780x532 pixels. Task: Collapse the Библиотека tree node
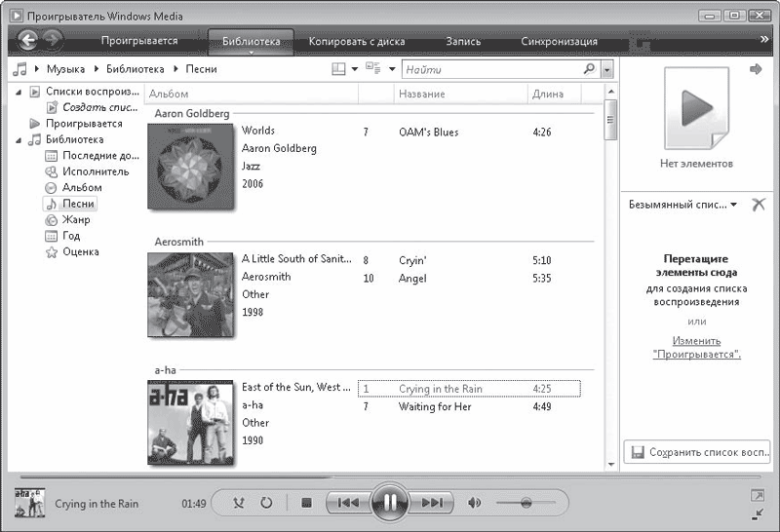pyautogui.click(x=20, y=139)
